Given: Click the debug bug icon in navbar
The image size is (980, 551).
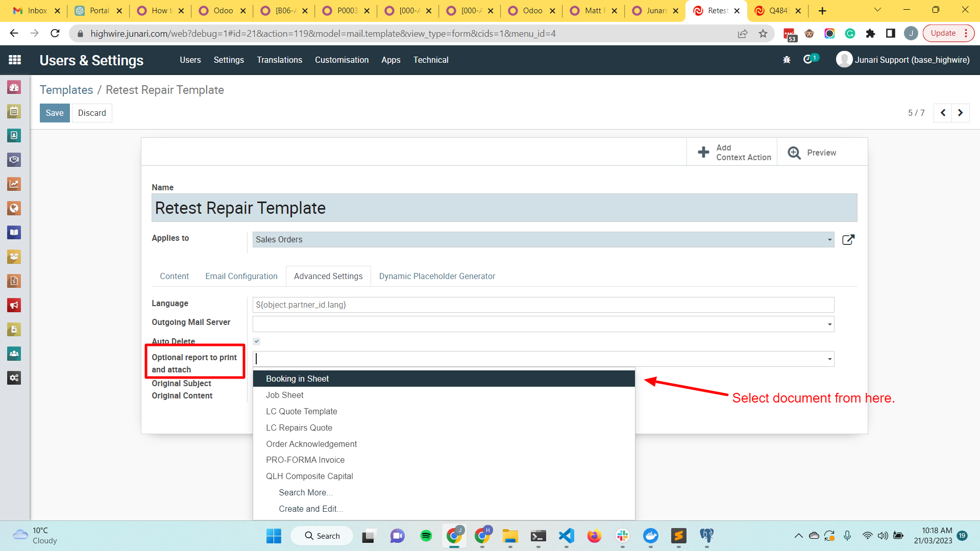Looking at the screenshot, I should [x=787, y=60].
